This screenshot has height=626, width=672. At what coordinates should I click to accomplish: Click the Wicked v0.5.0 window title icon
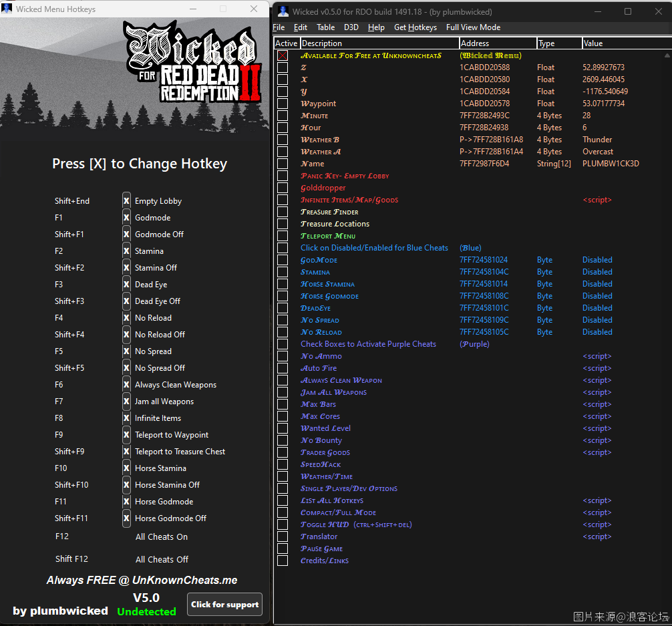pos(283,11)
